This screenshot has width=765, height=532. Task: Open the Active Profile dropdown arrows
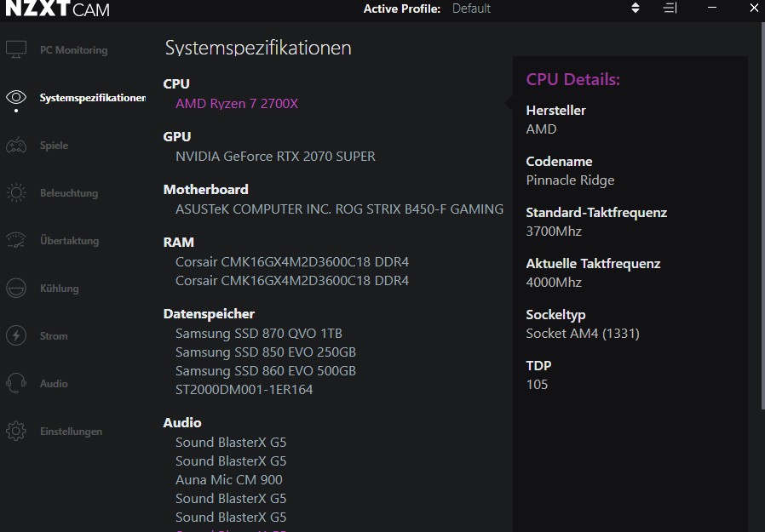pos(635,9)
